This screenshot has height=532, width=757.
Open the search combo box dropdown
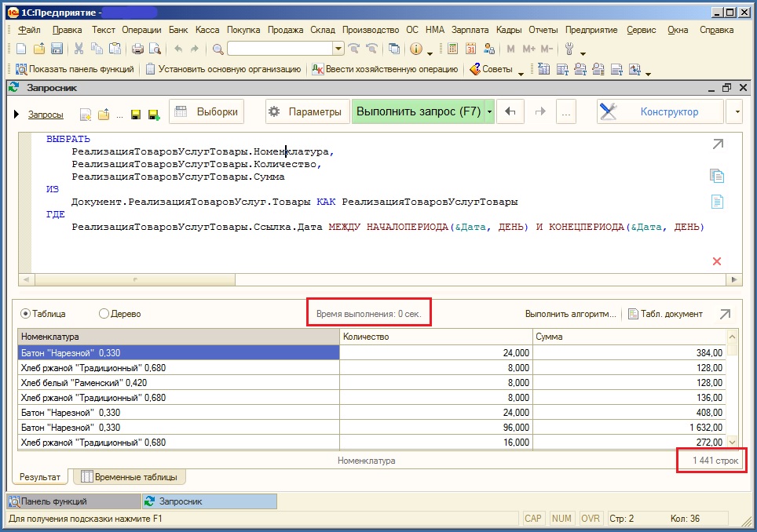338,49
